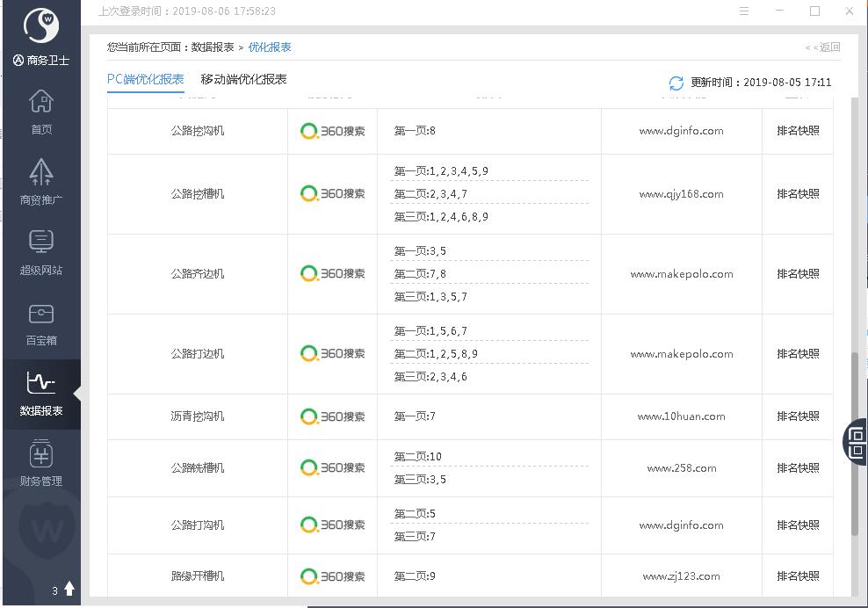Open 排名快照 for 公路挖沟机 row
This screenshot has width=868, height=608.
(x=797, y=131)
